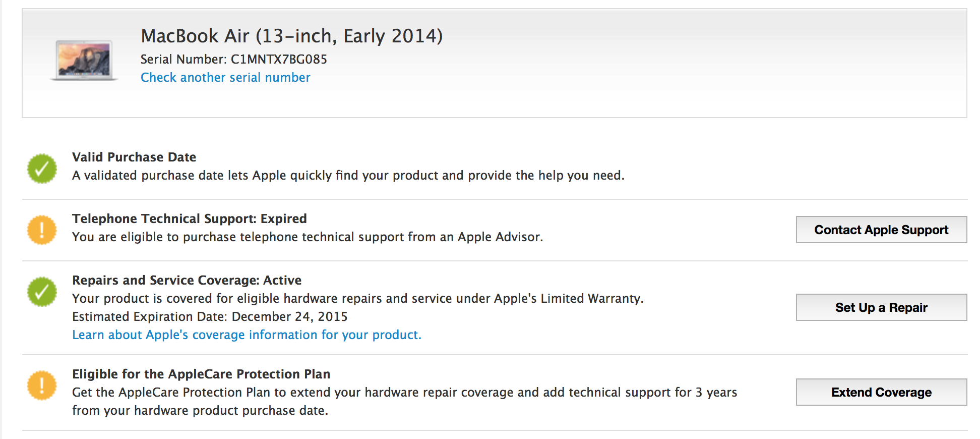Click the Contact Apple Support button
The height and width of the screenshot is (439, 980).
pos(881,230)
